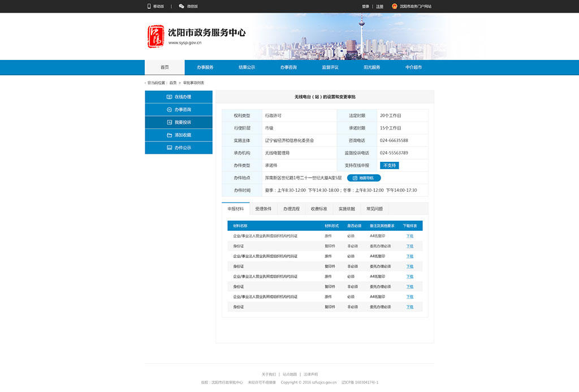Click the Shenyang government portal emblem icon
This screenshot has width=579, height=392.
[x=395, y=6]
